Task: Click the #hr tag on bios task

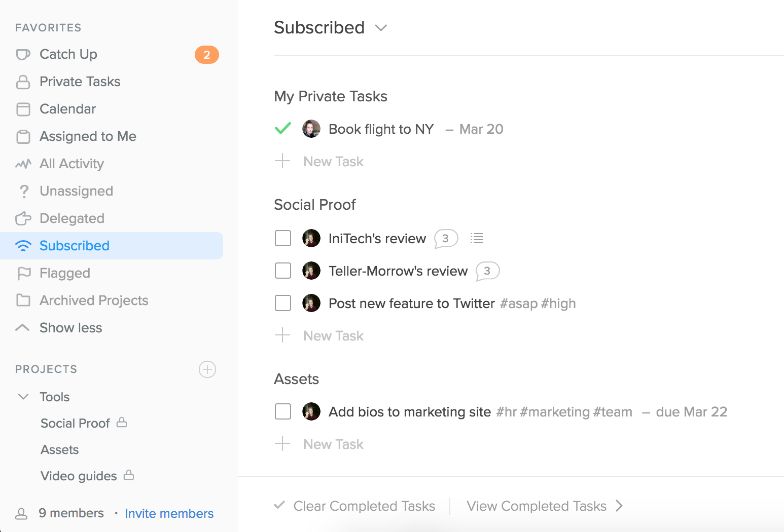Action: click(506, 412)
